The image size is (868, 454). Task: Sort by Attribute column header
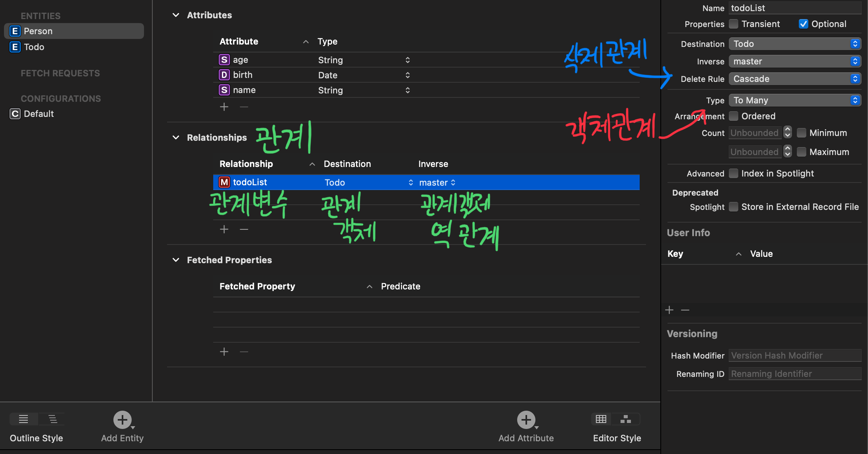(239, 41)
